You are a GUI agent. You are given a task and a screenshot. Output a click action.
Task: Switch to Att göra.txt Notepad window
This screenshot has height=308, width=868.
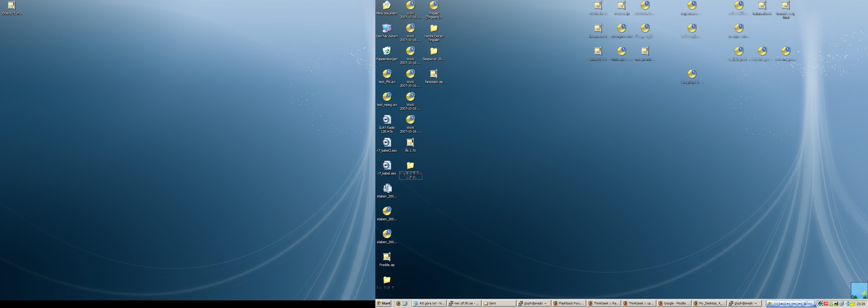point(429,303)
